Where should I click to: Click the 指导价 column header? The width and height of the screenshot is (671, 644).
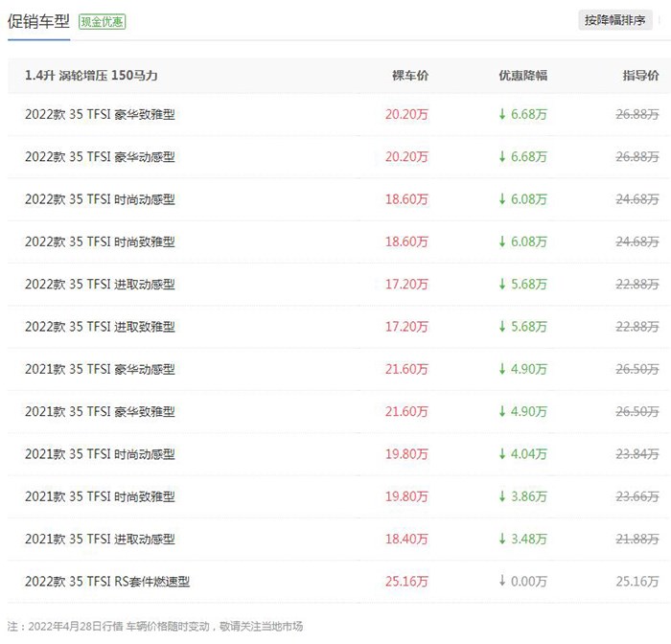tap(640, 76)
